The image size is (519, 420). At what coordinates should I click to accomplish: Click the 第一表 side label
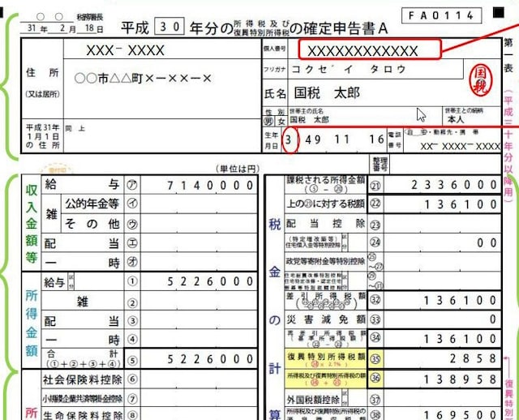pos(508,56)
